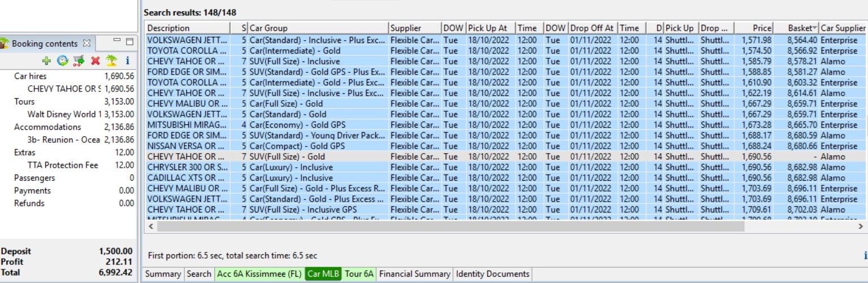Select the Car(Standard) - Inclusive - Plus Exc row

pos(506,40)
